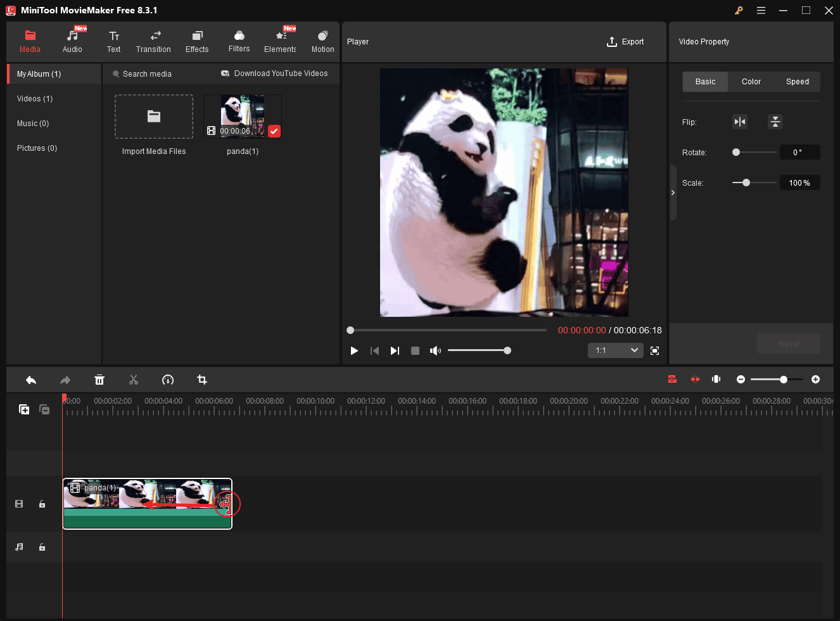This screenshot has width=840, height=621.
Task: Open the crop tool on the toolbar
Action: coord(202,380)
